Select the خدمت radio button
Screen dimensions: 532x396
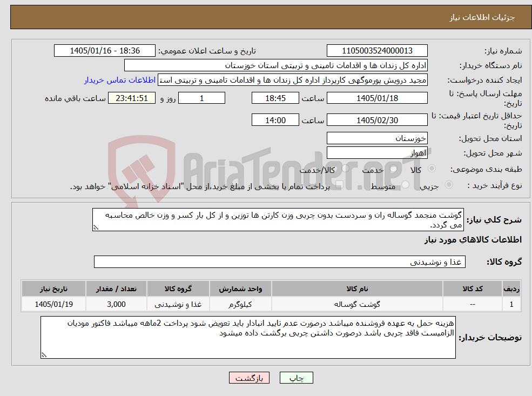394,169
